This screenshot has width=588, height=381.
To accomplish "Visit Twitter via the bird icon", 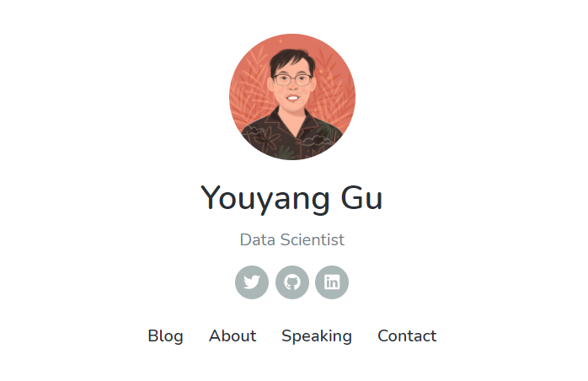I will coord(252,282).
